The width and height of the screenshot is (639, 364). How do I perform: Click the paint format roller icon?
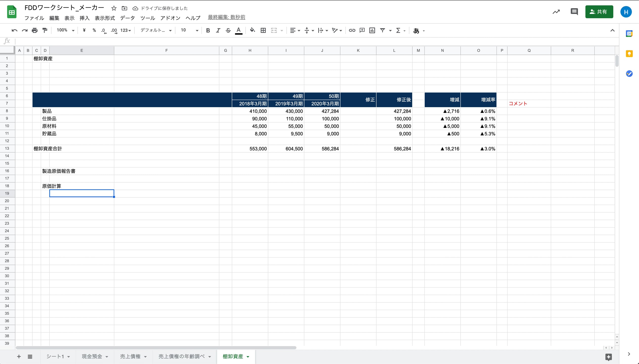coord(45,30)
